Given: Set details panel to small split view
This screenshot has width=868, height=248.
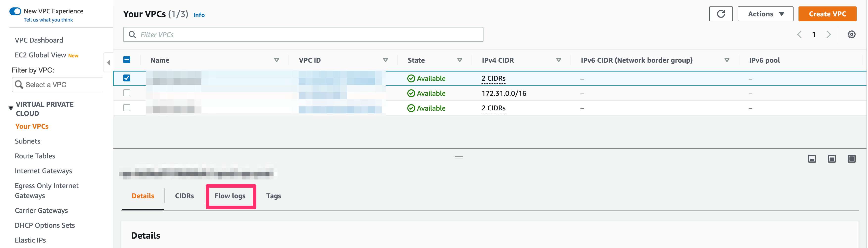Looking at the screenshot, I should (812, 159).
